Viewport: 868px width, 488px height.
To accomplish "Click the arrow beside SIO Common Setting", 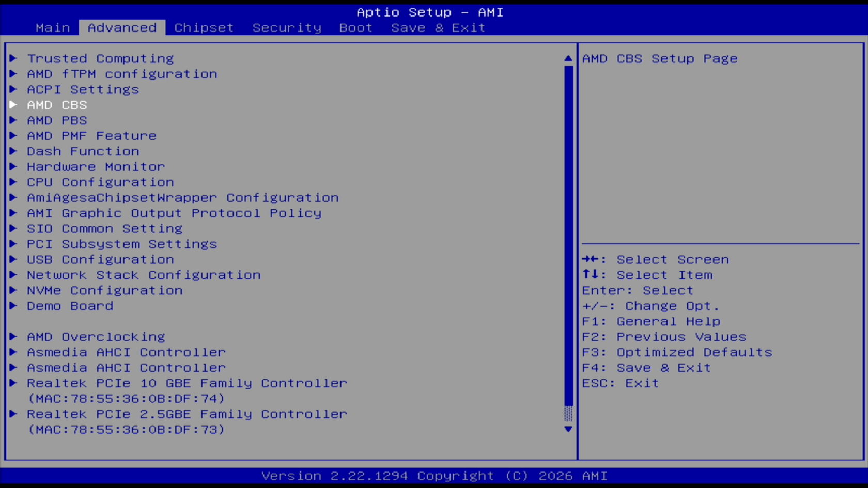I will 13,228.
